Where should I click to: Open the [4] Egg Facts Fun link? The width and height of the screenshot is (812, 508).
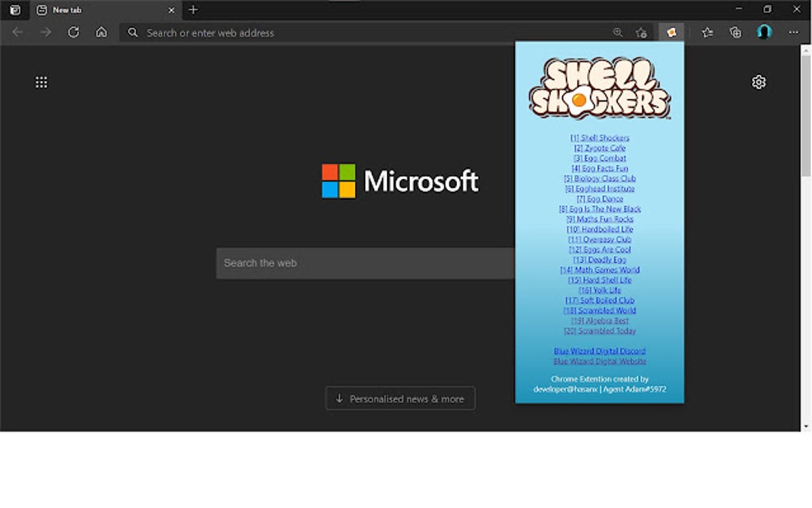599,168
